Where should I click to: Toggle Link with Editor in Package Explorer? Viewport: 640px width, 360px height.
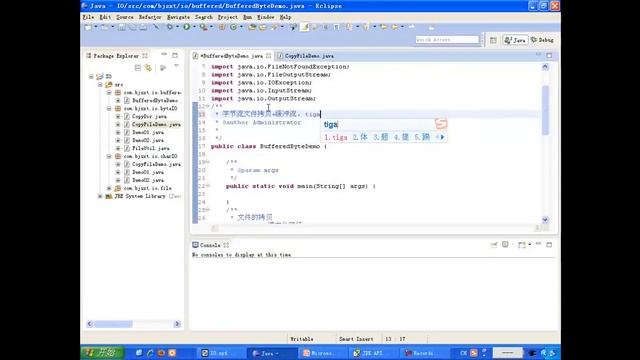click(148, 68)
